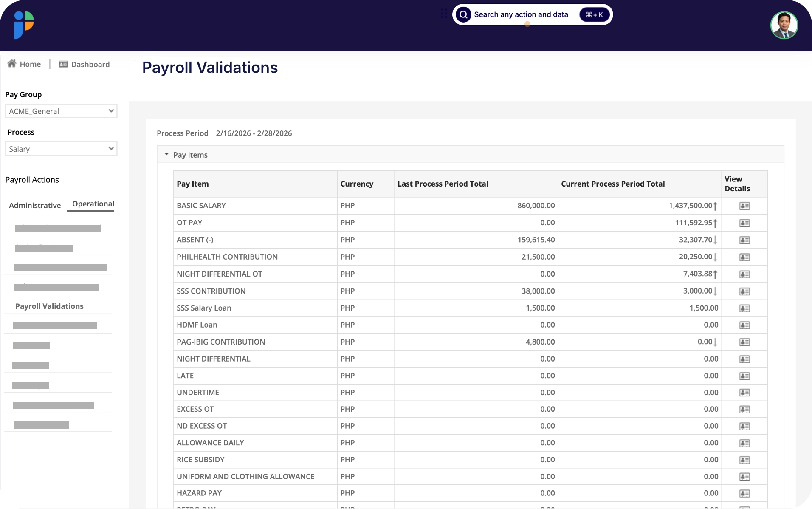This screenshot has width=812, height=509.
Task: Open the user profile avatar
Action: 784,25
